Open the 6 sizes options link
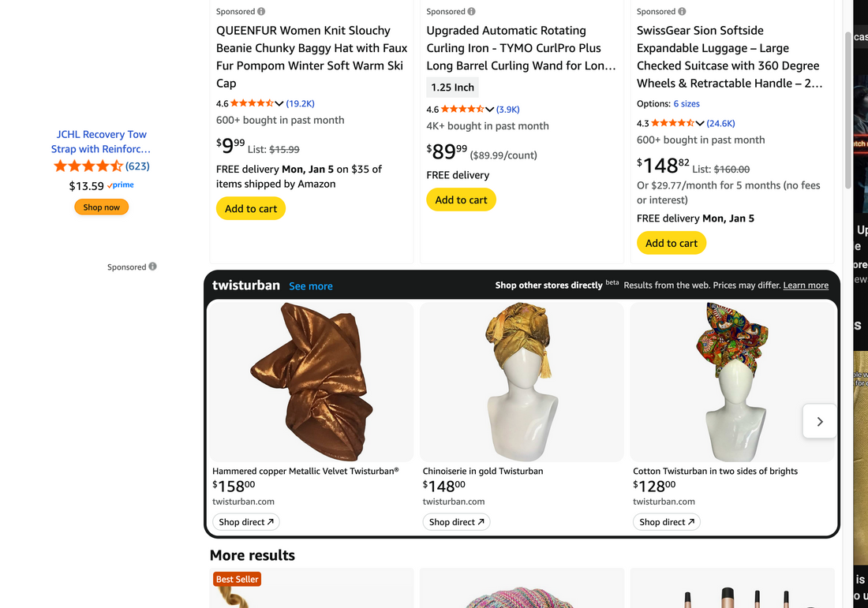The height and width of the screenshot is (608, 868). pos(687,104)
